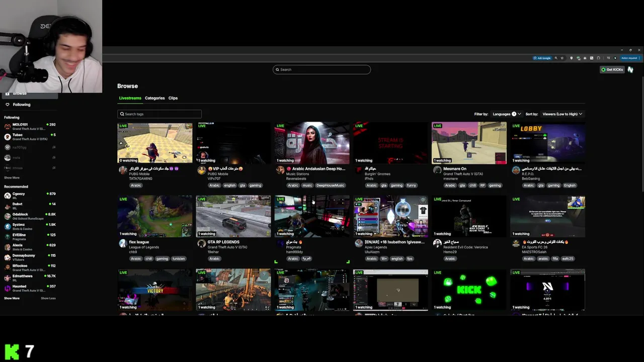Open the Following heart icon in sidebar

pyautogui.click(x=7, y=105)
